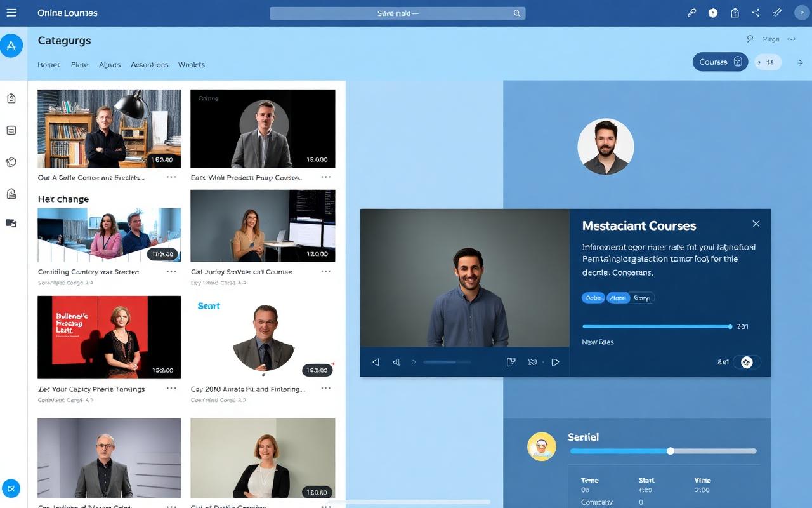812x508 pixels.
Task: Click the bookmark icon in player controls
Action: tap(511, 362)
